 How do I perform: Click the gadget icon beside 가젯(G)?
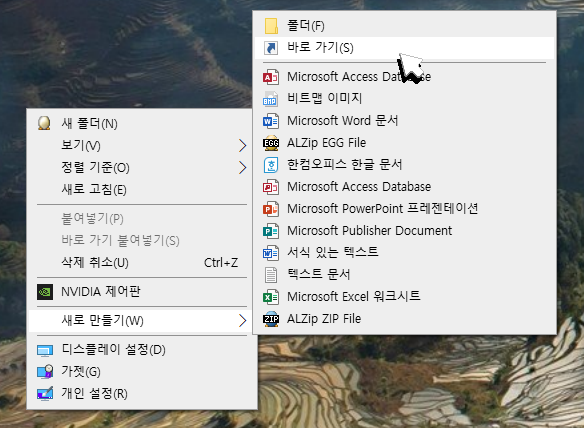coord(45,372)
